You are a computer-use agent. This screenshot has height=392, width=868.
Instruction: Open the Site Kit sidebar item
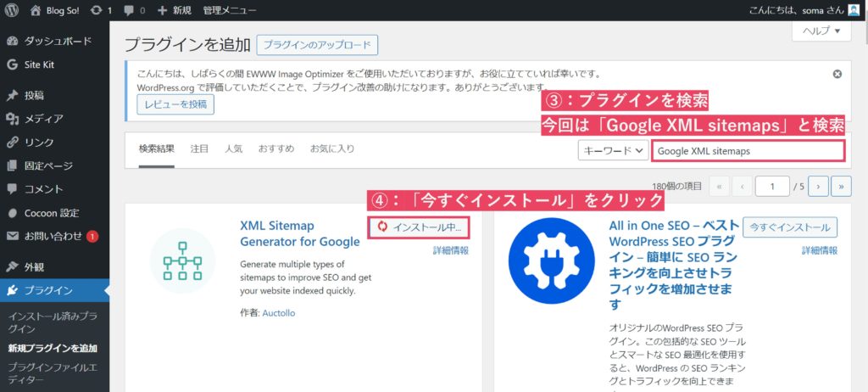(x=39, y=64)
